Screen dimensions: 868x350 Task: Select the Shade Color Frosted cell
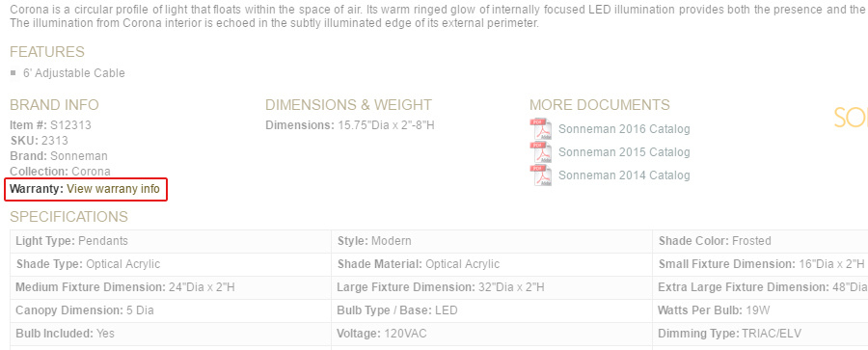click(x=760, y=241)
